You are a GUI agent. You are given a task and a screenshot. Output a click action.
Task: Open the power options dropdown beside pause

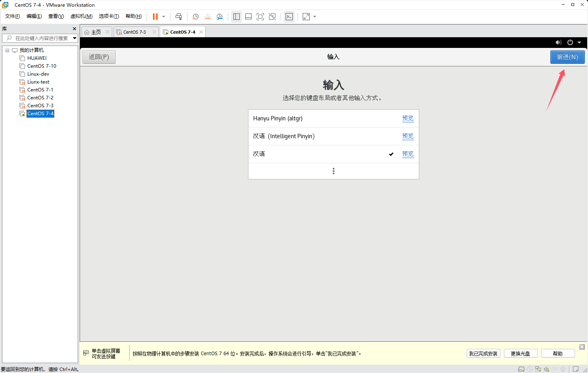(164, 17)
